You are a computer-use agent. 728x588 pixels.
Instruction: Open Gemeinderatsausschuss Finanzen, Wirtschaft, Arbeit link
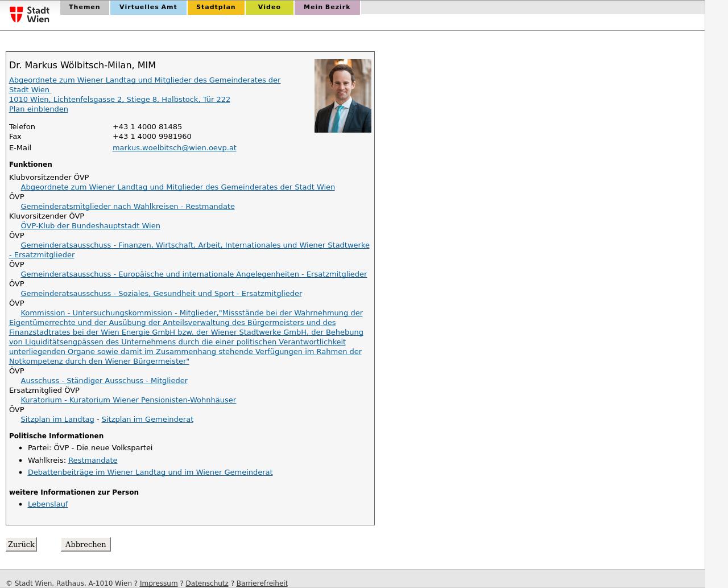point(189,250)
